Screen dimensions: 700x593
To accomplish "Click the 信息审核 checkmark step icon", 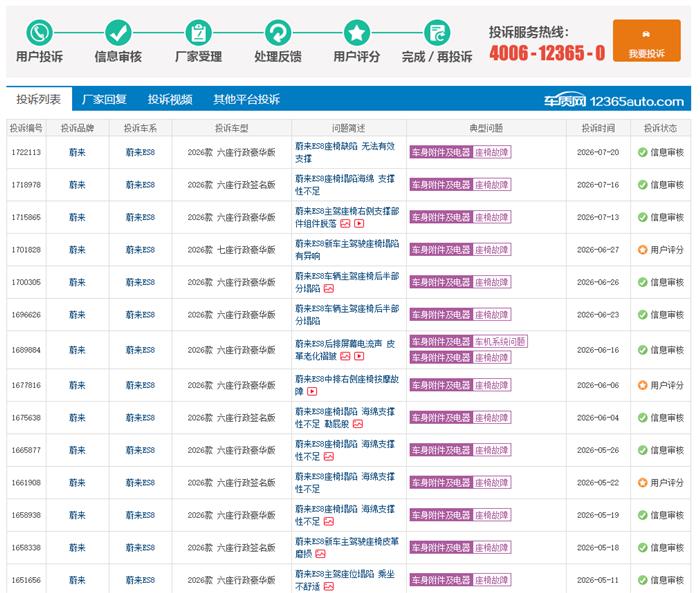I will (x=118, y=33).
